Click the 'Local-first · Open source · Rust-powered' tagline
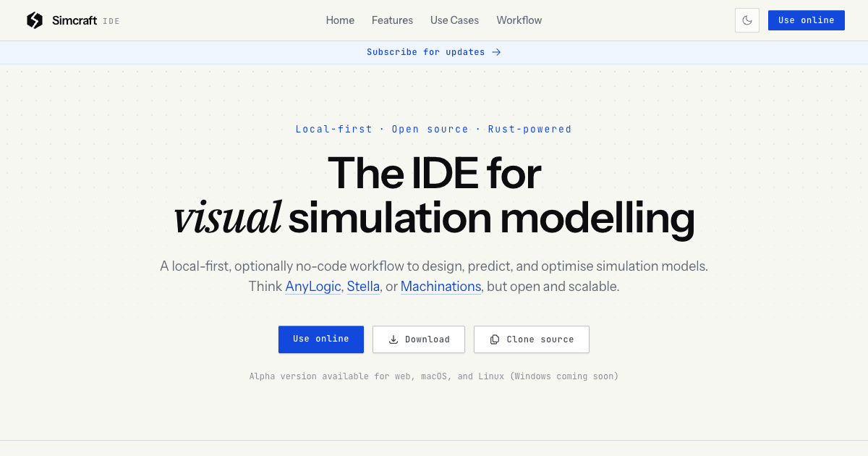 pyautogui.click(x=434, y=130)
